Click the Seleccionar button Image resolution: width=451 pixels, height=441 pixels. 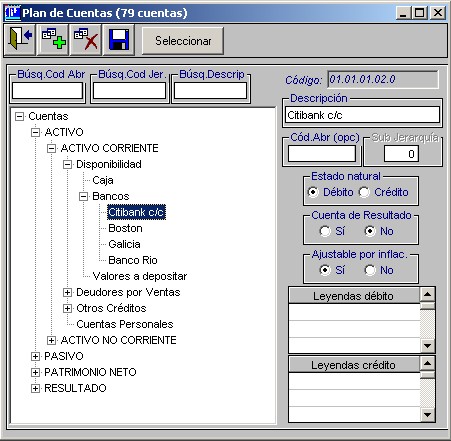[183, 41]
